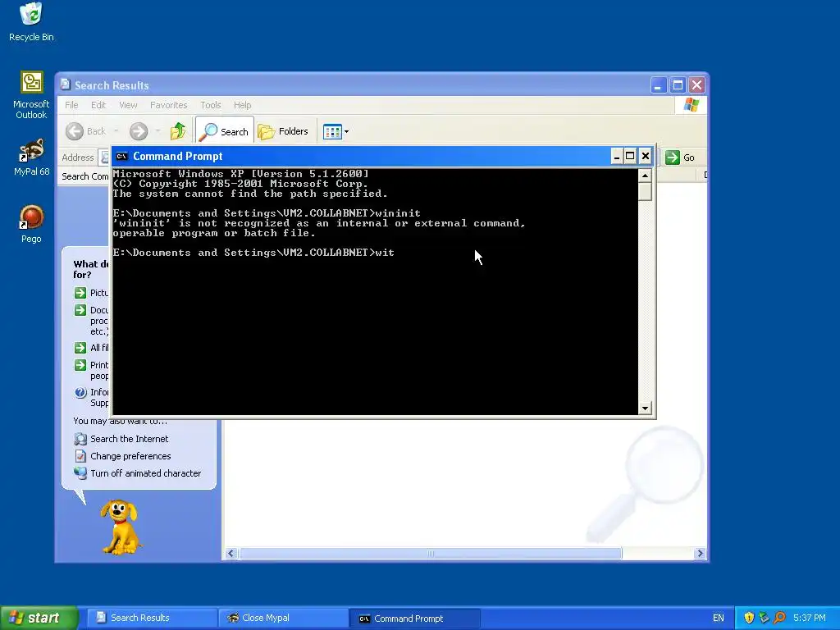Open Forward button history dropdown arrow

pos(158,131)
